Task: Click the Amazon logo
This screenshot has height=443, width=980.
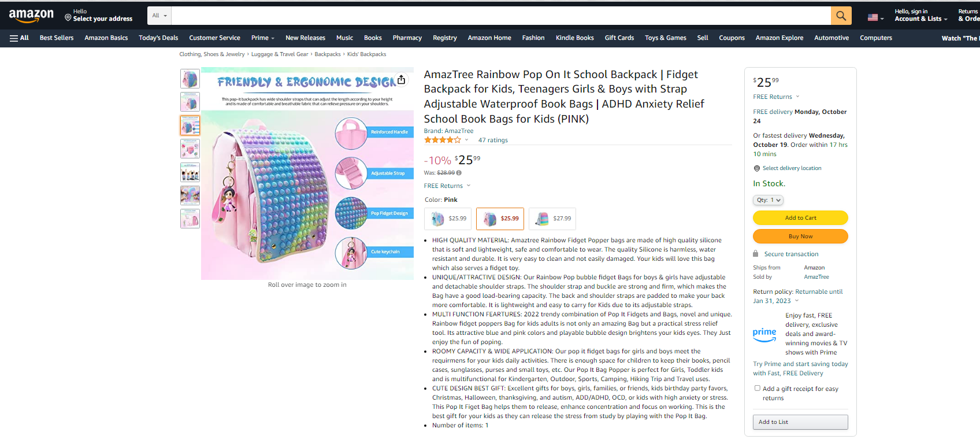Action: pyautogui.click(x=31, y=16)
